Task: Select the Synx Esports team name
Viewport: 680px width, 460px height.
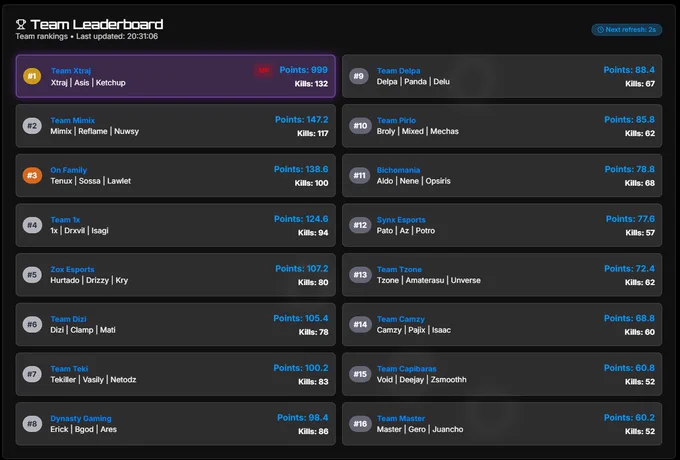Action: 401,220
